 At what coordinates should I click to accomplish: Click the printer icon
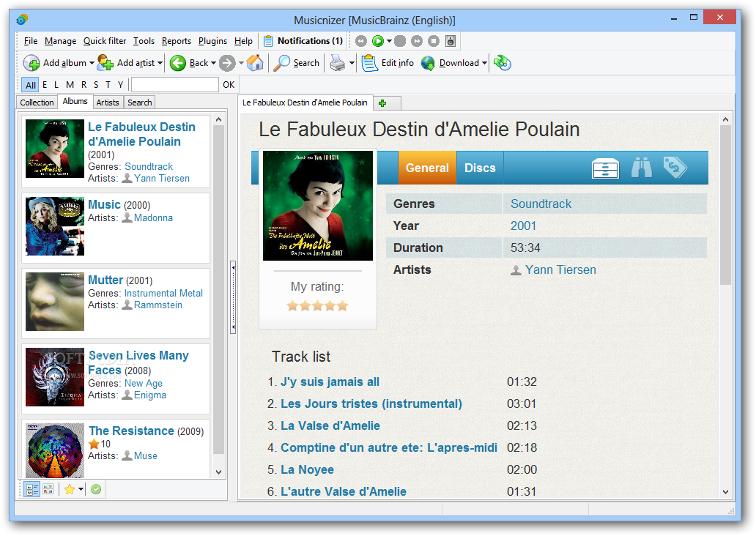point(338,63)
